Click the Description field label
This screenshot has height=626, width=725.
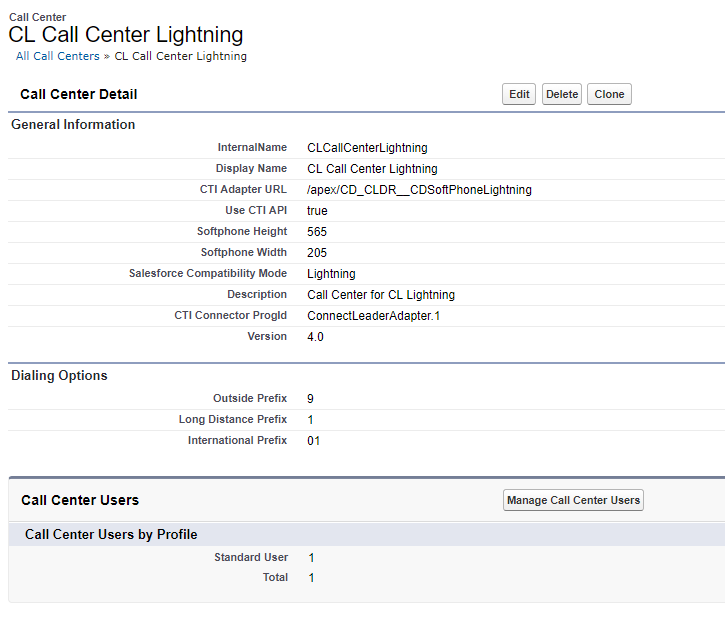pos(257,295)
